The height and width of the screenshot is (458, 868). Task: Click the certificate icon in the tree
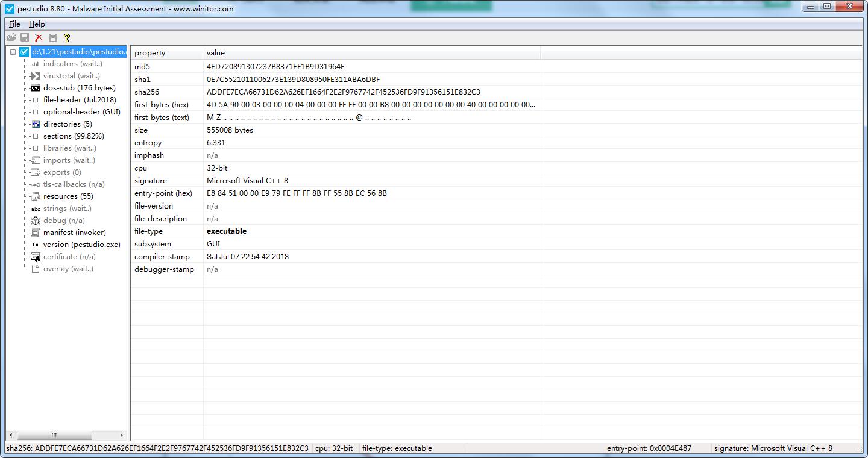(36, 257)
